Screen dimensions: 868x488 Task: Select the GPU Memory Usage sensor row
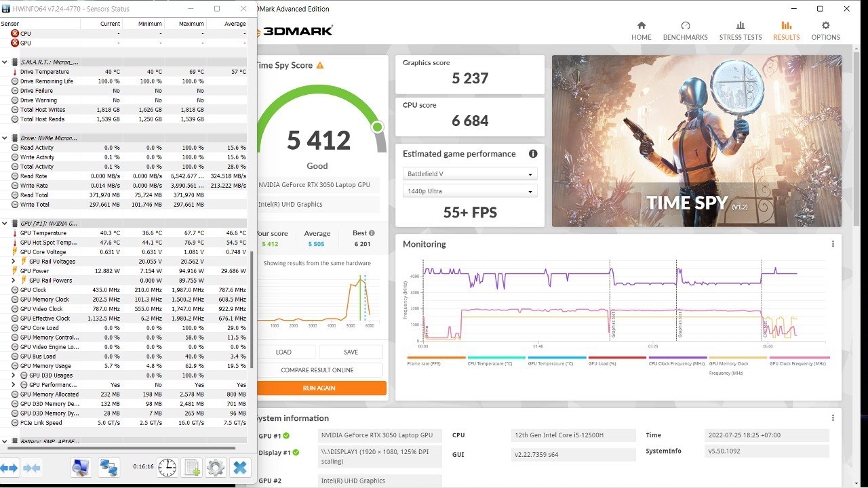pyautogui.click(x=124, y=365)
